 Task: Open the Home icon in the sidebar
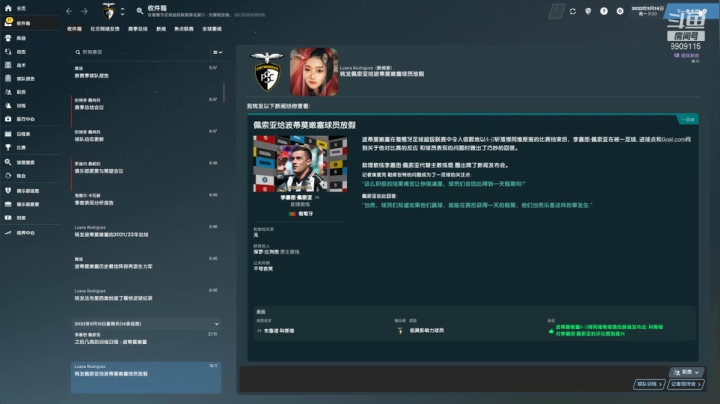[8, 8]
